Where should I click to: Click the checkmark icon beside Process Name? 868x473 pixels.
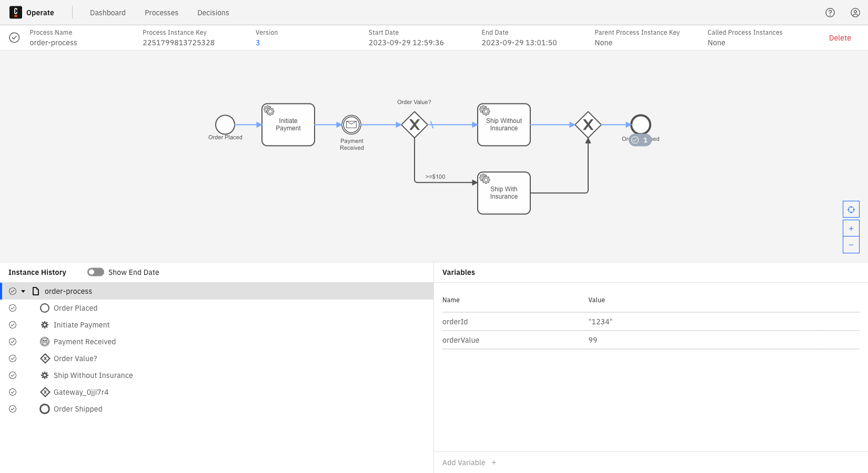[x=14, y=37]
